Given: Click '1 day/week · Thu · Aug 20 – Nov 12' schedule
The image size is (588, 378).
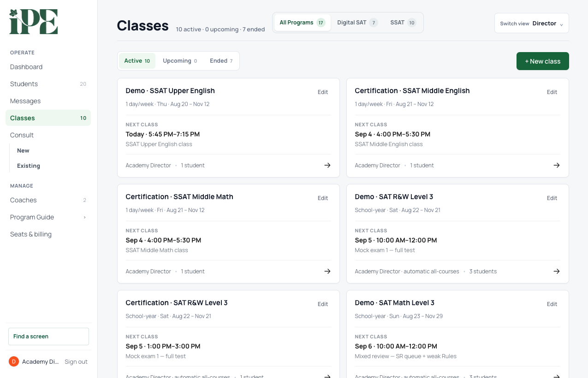Looking at the screenshot, I should pos(167,104).
